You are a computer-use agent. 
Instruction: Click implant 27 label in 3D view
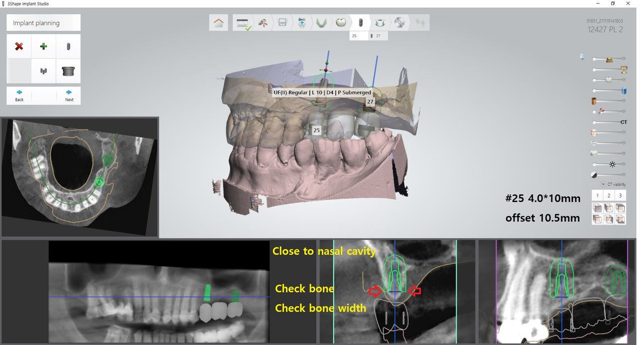370,102
